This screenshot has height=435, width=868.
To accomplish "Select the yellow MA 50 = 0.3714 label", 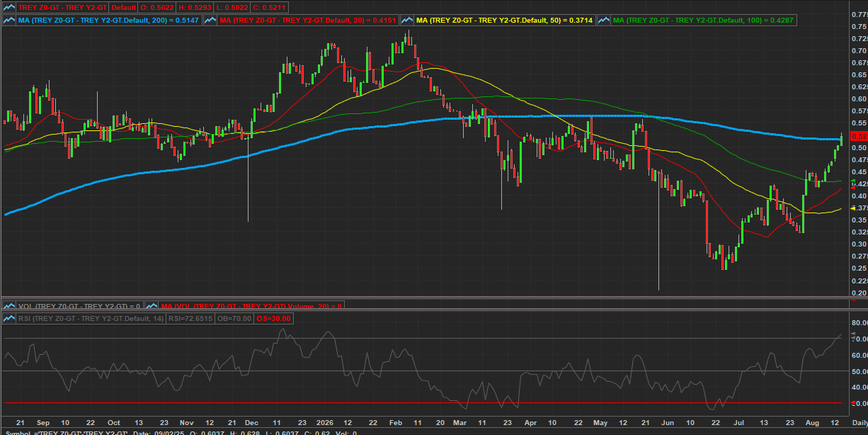I will (506, 21).
